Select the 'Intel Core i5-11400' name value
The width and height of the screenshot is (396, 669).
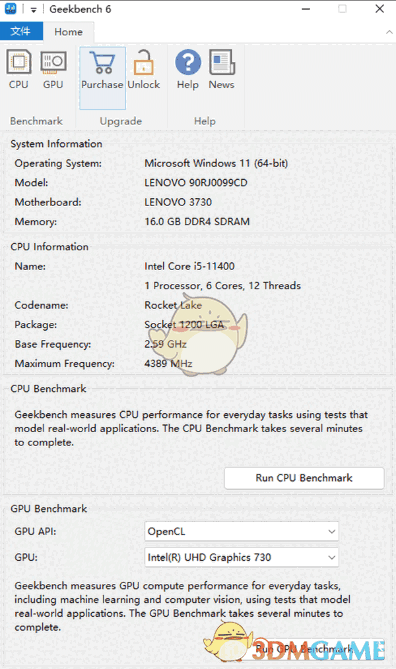189,266
